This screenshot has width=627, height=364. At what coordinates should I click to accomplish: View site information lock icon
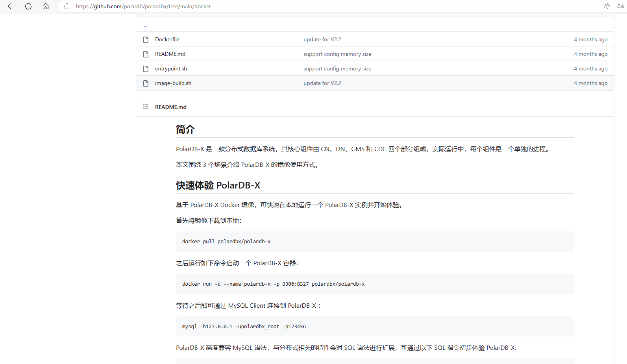click(67, 6)
